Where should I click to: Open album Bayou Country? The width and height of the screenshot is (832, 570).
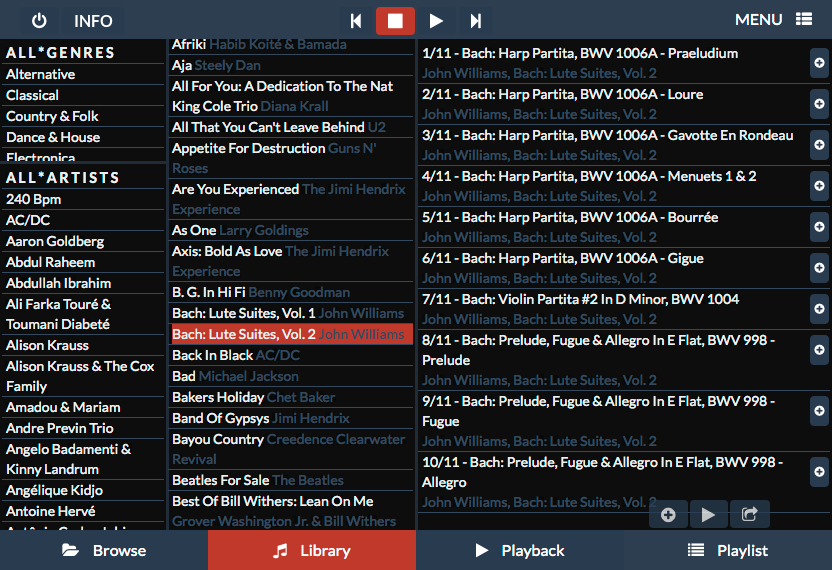click(291, 449)
